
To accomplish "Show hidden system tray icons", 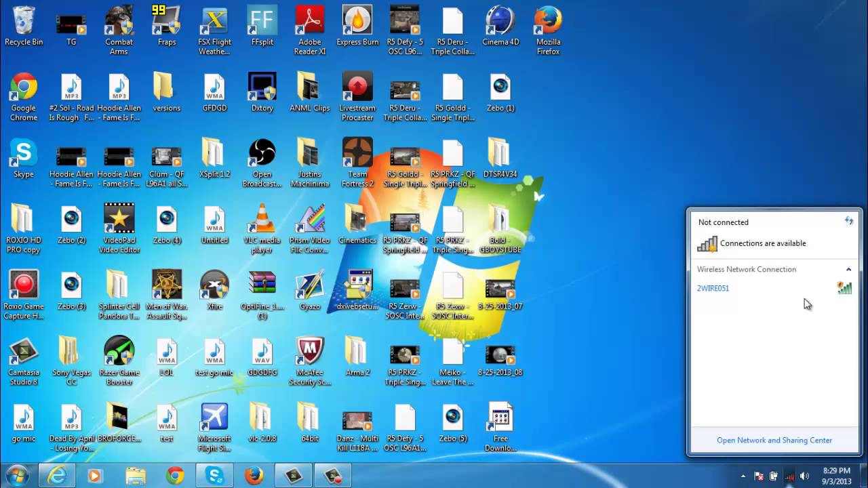I will 743,476.
